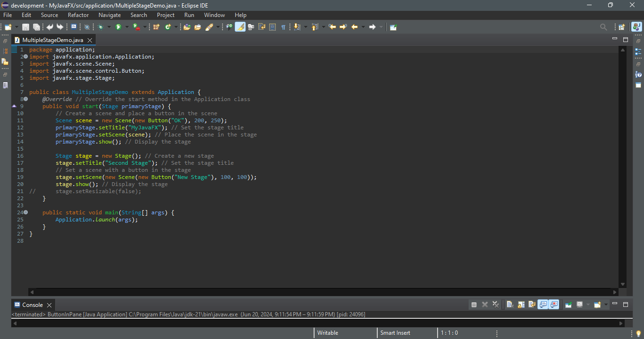Click the Search magnifier icon
The height and width of the screenshot is (339, 644).
603,27
